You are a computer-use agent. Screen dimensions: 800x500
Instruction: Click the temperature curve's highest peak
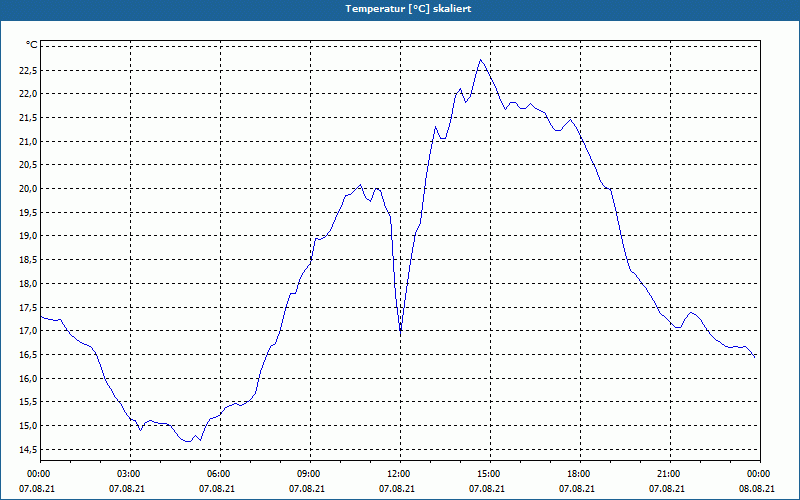pyautogui.click(x=480, y=60)
